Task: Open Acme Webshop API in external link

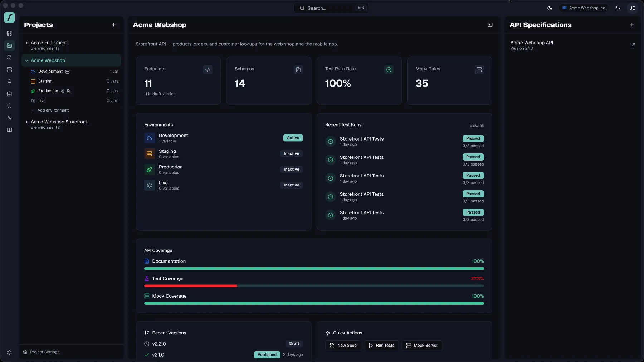Action: coord(633,45)
